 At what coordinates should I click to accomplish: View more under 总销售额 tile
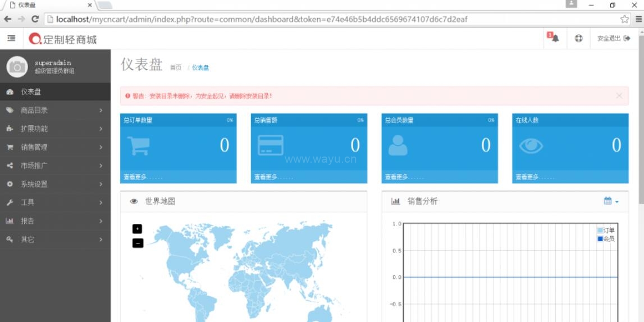(x=273, y=177)
